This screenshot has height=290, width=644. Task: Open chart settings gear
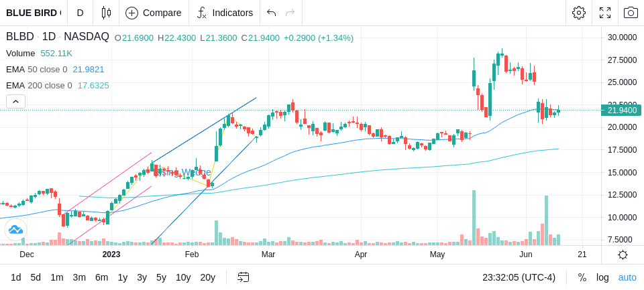pos(579,13)
